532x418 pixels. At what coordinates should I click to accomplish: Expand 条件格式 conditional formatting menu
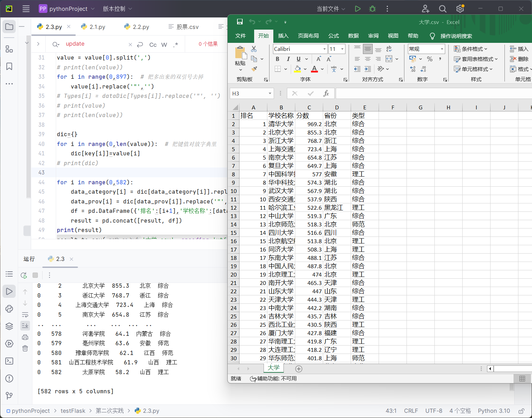click(470, 49)
